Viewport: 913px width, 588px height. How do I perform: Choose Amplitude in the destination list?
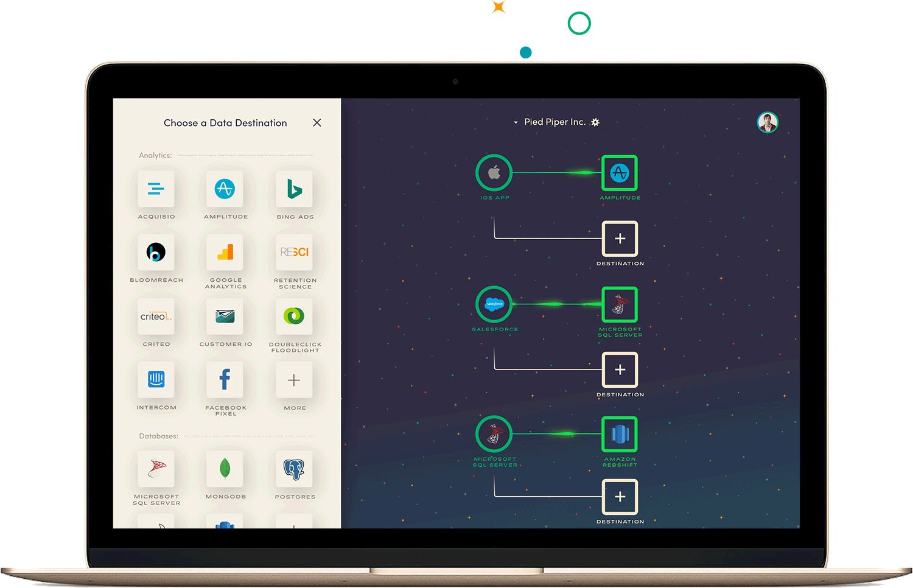[x=225, y=189]
